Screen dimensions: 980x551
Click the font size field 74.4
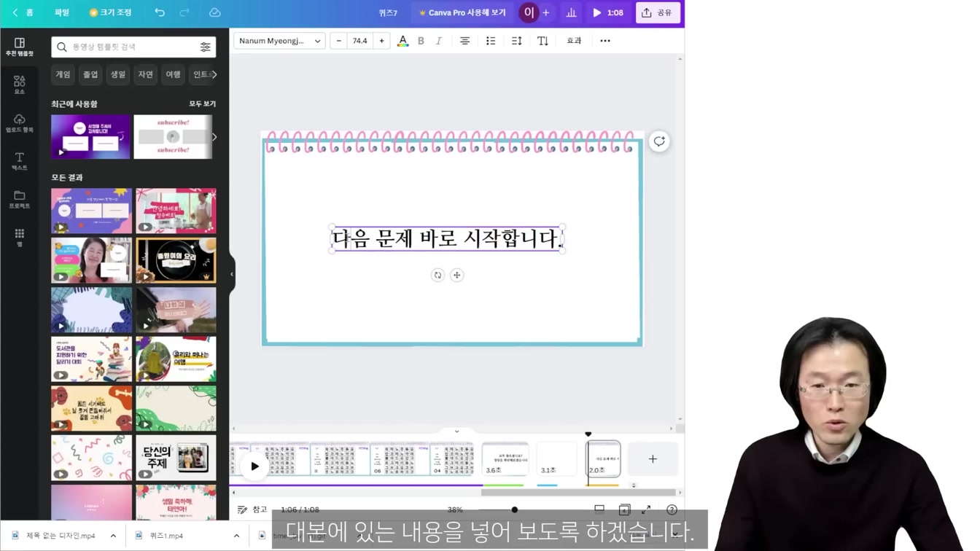(x=360, y=41)
